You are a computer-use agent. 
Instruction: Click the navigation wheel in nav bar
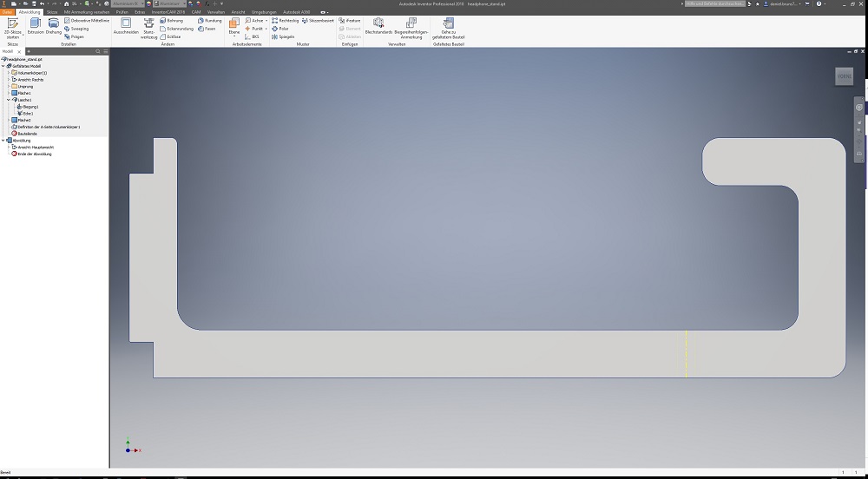(x=859, y=108)
